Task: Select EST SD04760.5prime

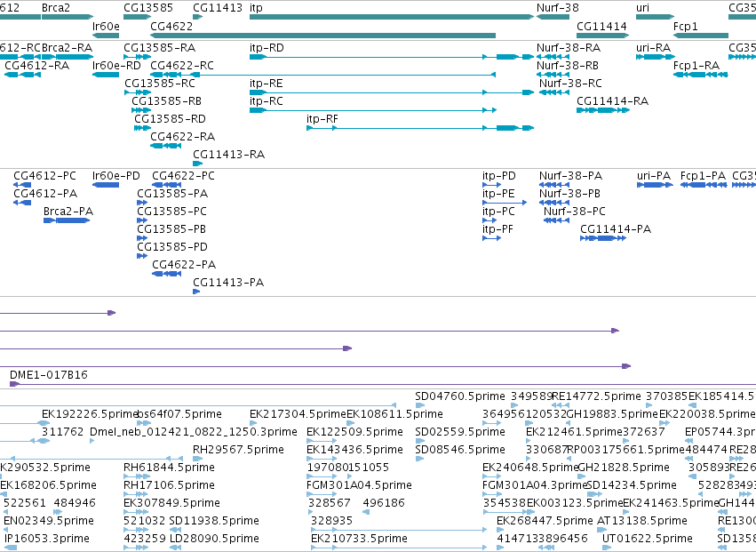Action: [420, 405]
